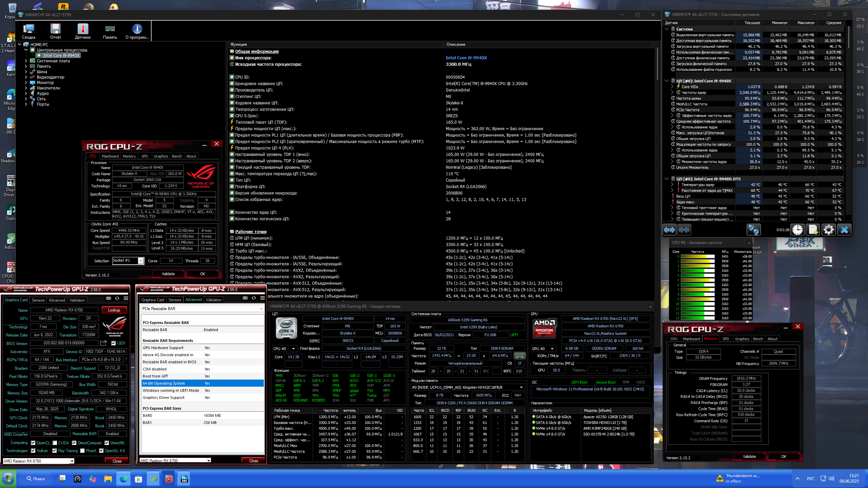Open the Отчёт report tool in HWiNFO
Screen dimensions: 868x488
[x=56, y=31]
